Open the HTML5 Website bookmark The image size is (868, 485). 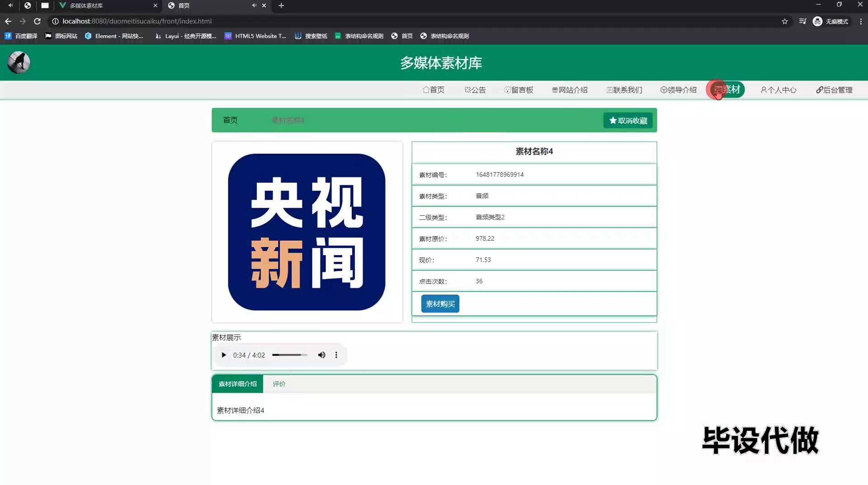pyautogui.click(x=255, y=36)
